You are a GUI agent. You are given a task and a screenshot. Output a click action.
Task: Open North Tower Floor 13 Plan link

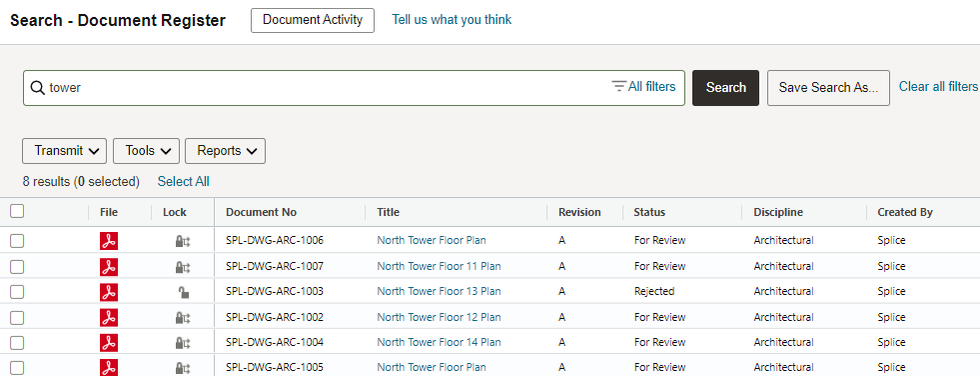pyautogui.click(x=439, y=292)
